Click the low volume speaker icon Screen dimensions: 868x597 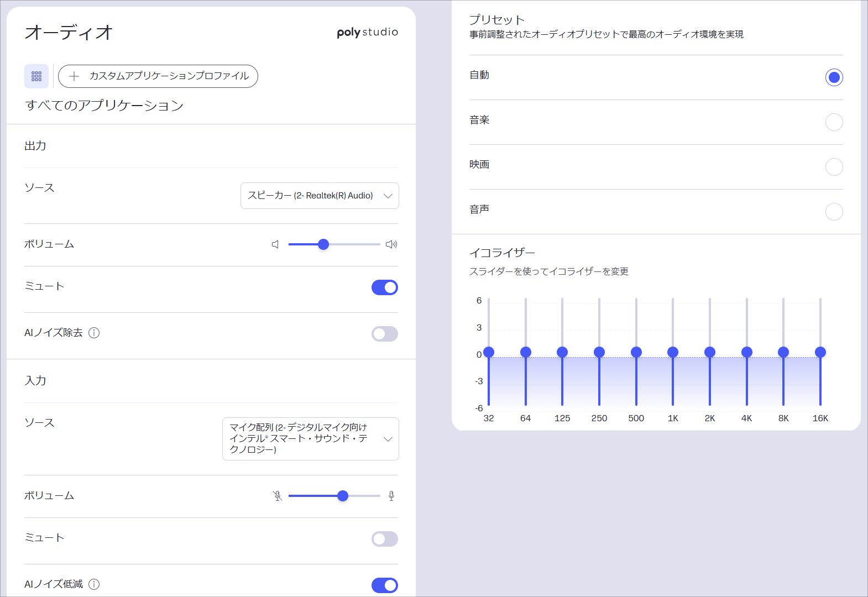coord(275,244)
